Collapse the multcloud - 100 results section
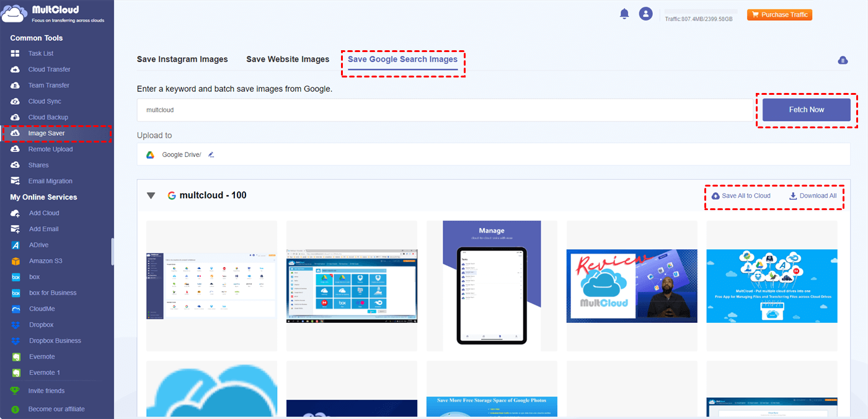 click(151, 196)
